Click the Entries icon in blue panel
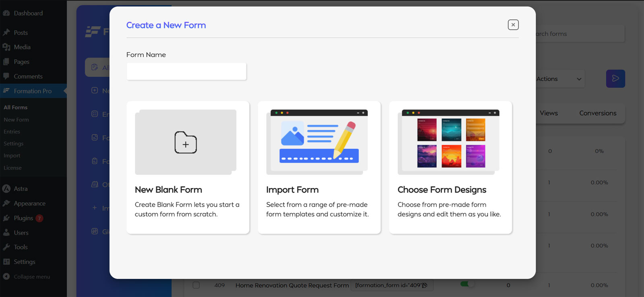 click(x=95, y=114)
